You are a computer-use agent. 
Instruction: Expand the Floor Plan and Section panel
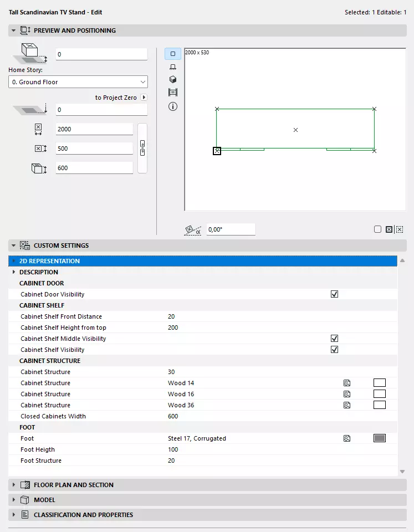pyautogui.click(x=13, y=485)
